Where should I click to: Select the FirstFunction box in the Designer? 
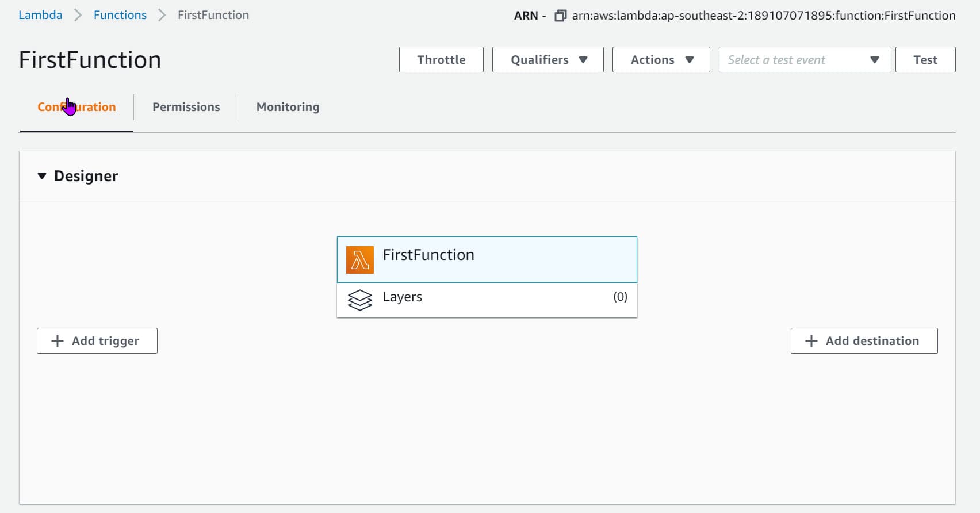coord(487,260)
